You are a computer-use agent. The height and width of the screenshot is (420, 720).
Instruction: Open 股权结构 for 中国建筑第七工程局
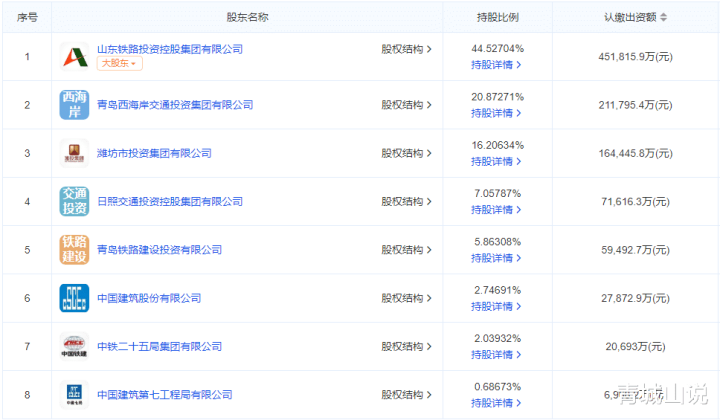pyautogui.click(x=406, y=395)
